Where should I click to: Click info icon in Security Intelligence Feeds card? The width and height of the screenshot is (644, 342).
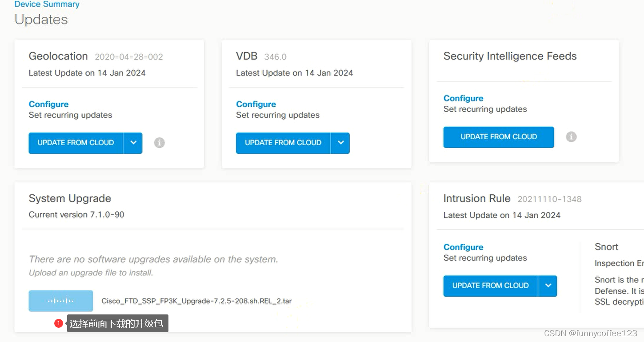click(x=571, y=137)
